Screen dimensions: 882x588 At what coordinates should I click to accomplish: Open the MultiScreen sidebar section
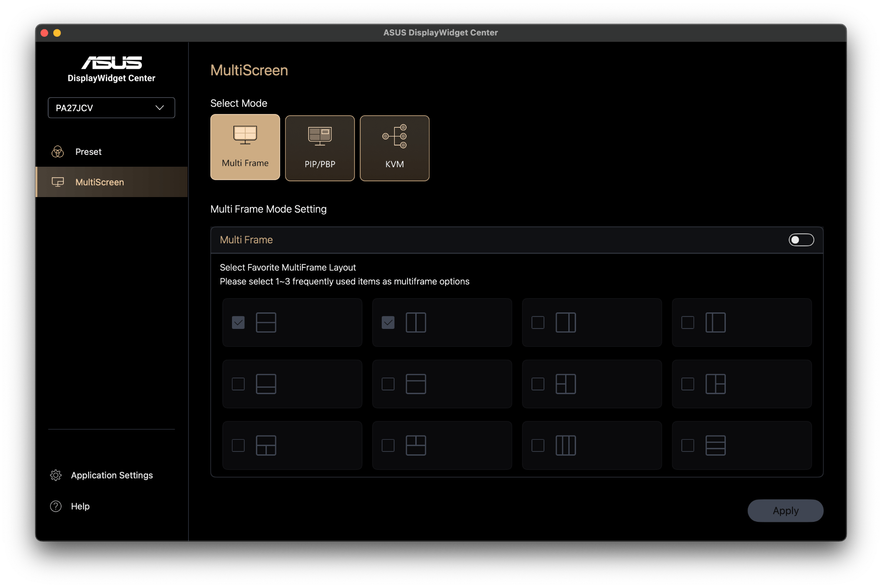99,182
